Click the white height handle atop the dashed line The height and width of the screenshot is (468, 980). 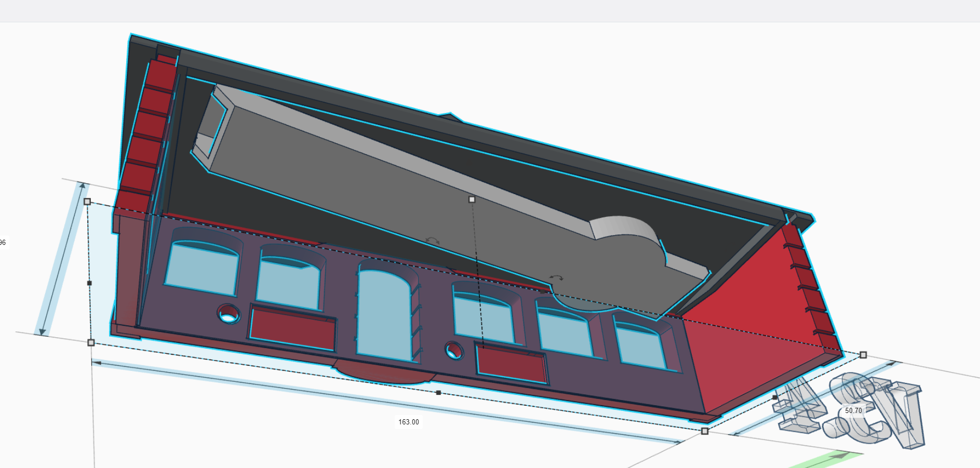(x=472, y=199)
